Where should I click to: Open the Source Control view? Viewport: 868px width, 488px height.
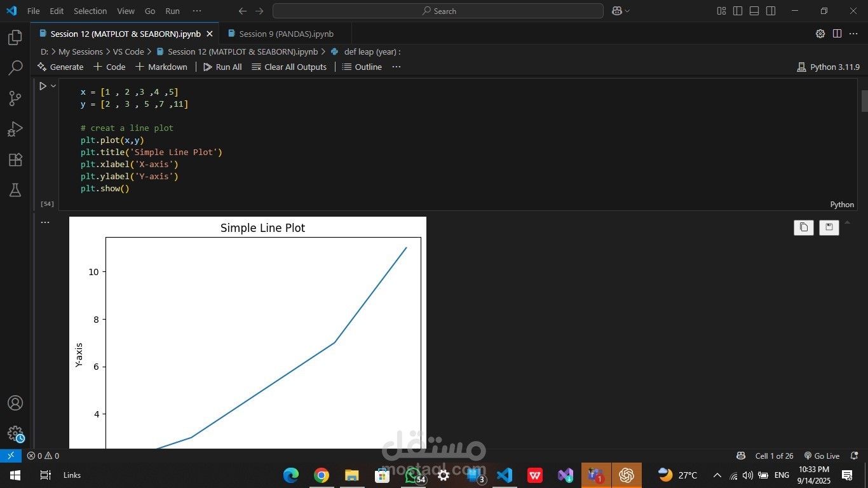click(x=15, y=98)
